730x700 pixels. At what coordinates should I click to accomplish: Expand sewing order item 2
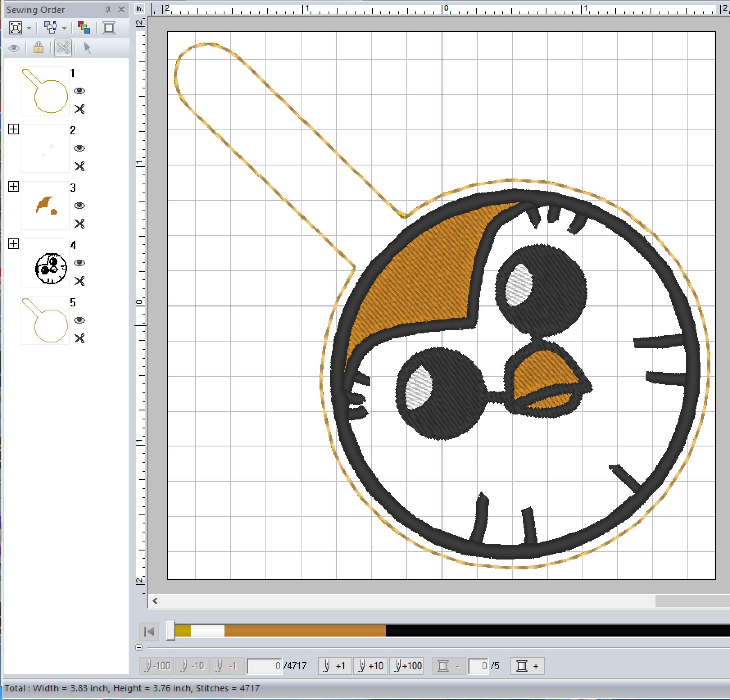[x=14, y=129]
